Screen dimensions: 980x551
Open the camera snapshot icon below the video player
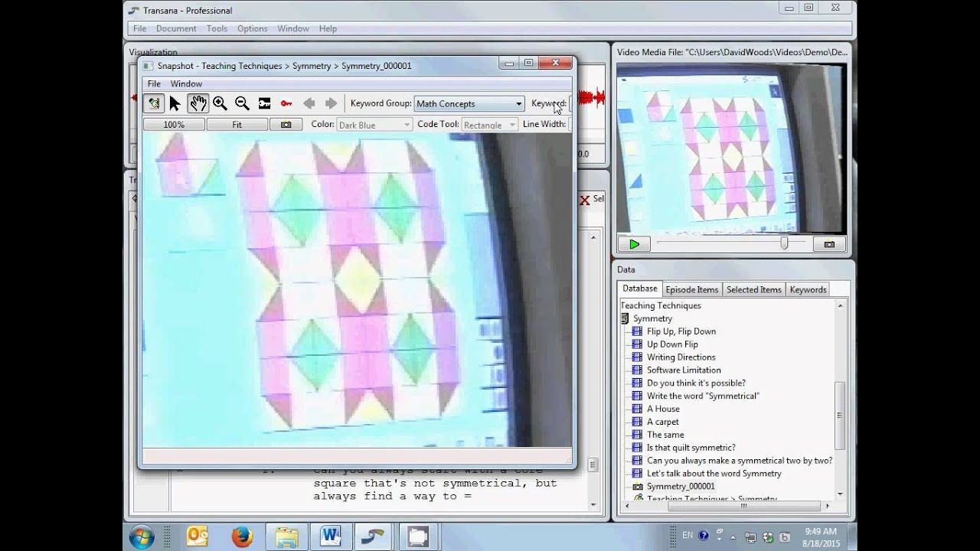click(829, 243)
